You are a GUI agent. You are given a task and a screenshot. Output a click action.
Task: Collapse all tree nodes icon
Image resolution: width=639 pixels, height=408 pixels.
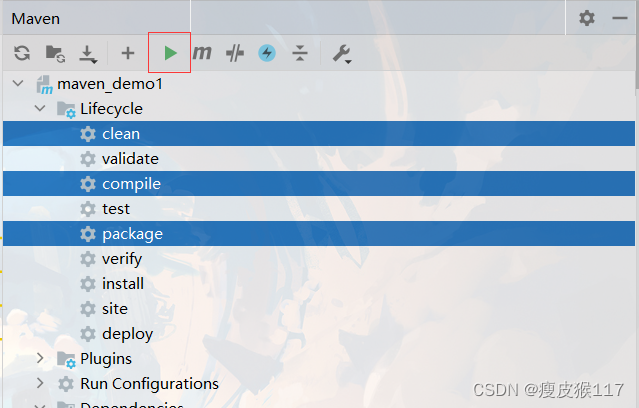click(x=300, y=53)
